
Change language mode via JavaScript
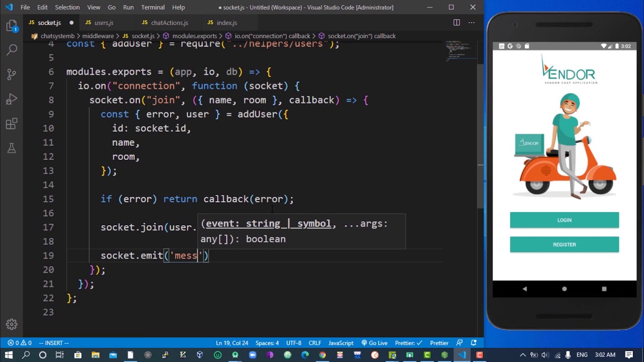(x=341, y=343)
